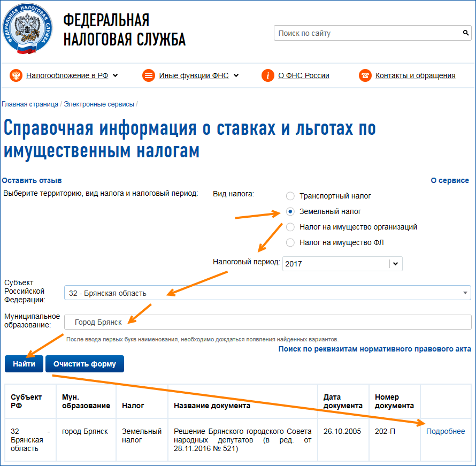
Task: Go to Электронные сервисы breadcrumb
Action: 99,104
